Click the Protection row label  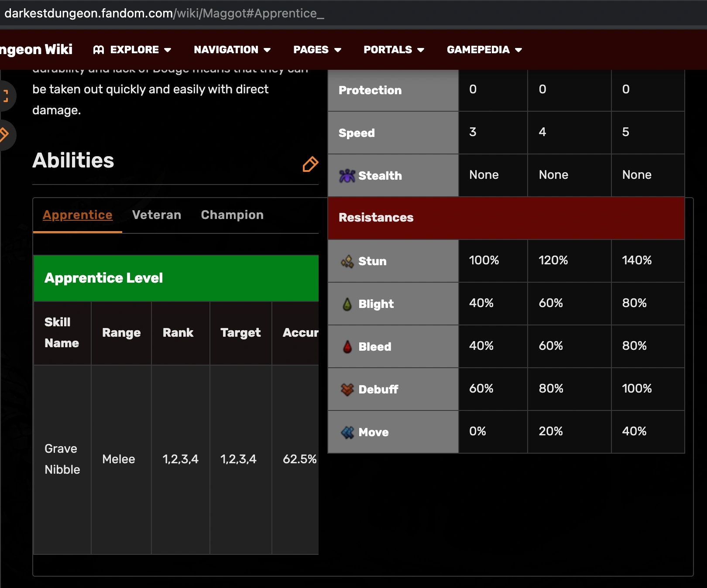pyautogui.click(x=370, y=90)
